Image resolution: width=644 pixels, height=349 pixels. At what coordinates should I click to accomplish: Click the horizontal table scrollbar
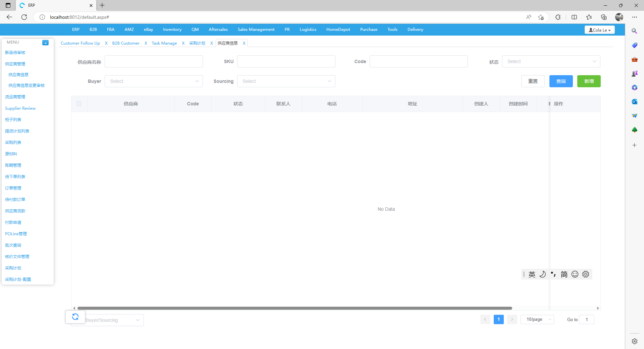294,308
